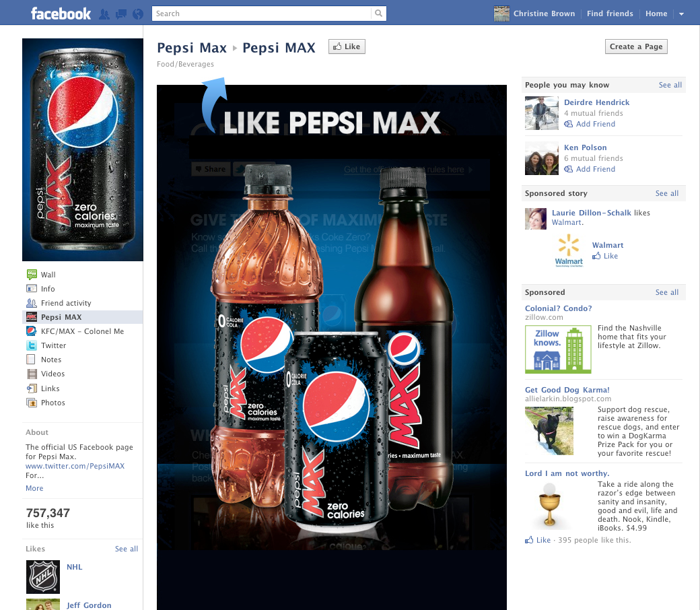Screen dimensions: 700x610
Task: Open friend requests icon in top bar
Action: [x=104, y=14]
